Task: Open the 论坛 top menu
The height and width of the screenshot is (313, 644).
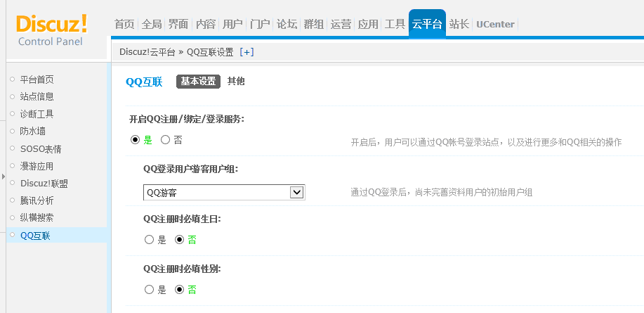Action: point(287,24)
